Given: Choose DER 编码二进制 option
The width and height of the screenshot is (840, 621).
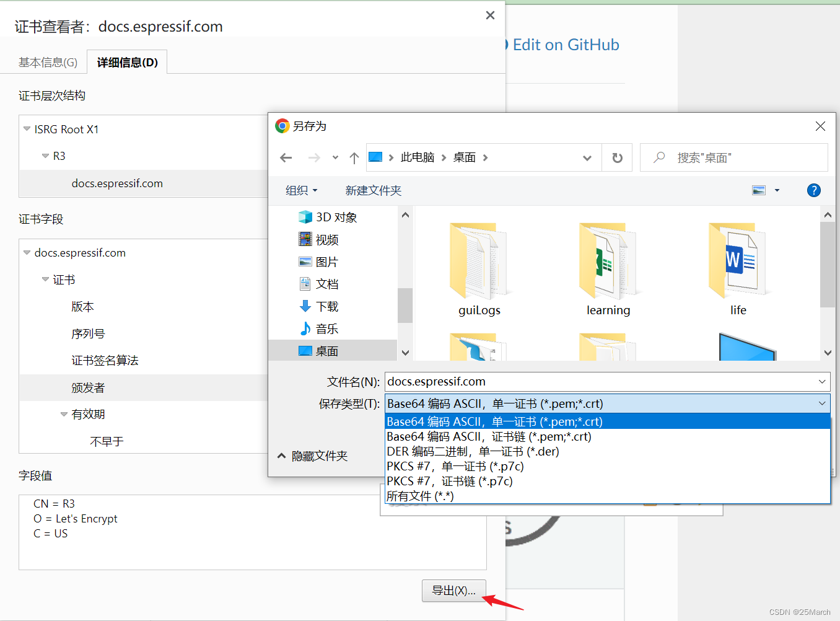Looking at the screenshot, I should click(607, 451).
